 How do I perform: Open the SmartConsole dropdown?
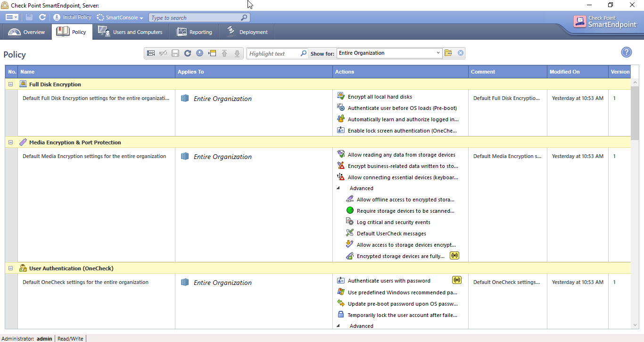click(120, 17)
